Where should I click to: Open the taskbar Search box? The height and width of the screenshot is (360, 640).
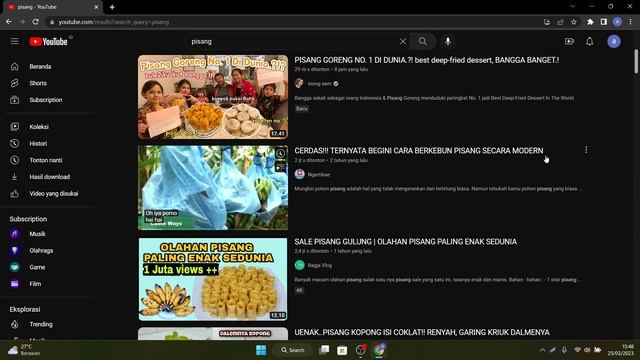pos(293,350)
